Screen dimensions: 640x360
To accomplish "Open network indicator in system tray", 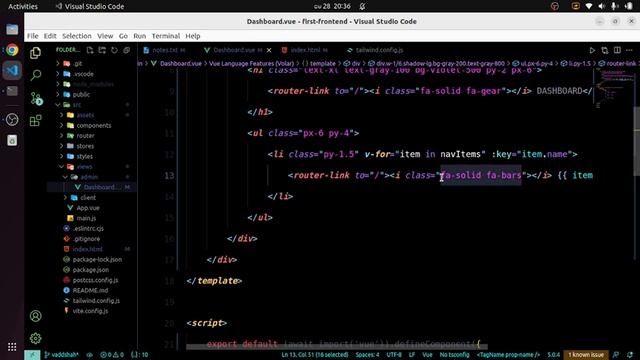I will 589,6.
